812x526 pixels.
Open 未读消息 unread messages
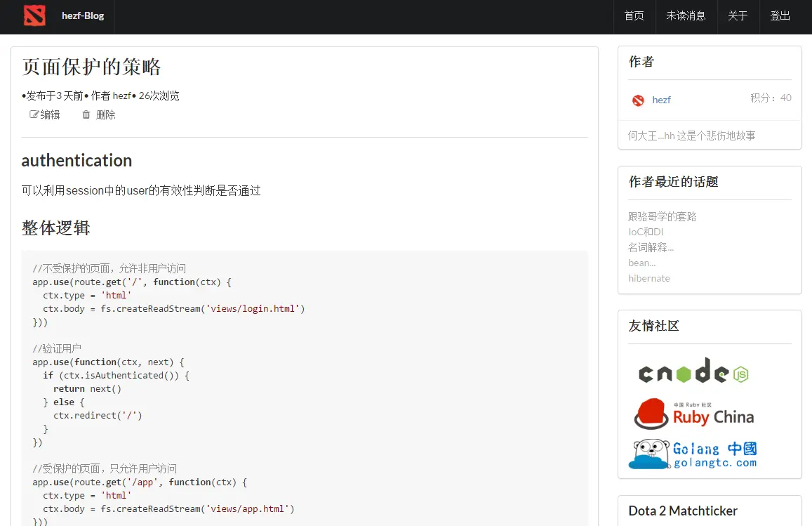[686, 16]
